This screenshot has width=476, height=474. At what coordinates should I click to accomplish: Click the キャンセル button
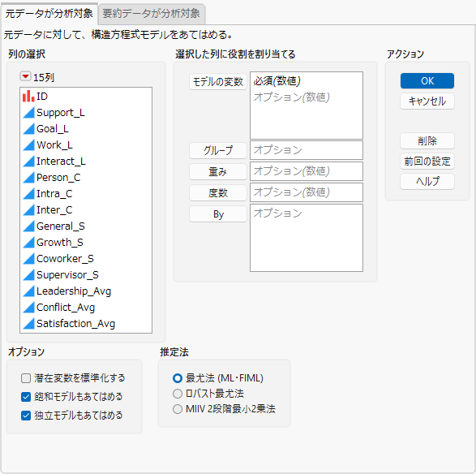pos(427,101)
